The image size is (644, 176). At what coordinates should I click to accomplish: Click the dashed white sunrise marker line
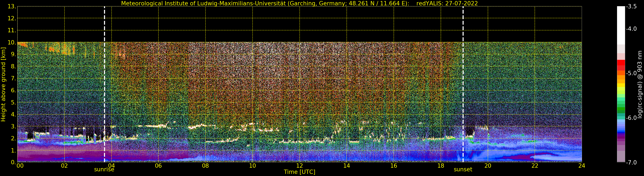point(104,84)
